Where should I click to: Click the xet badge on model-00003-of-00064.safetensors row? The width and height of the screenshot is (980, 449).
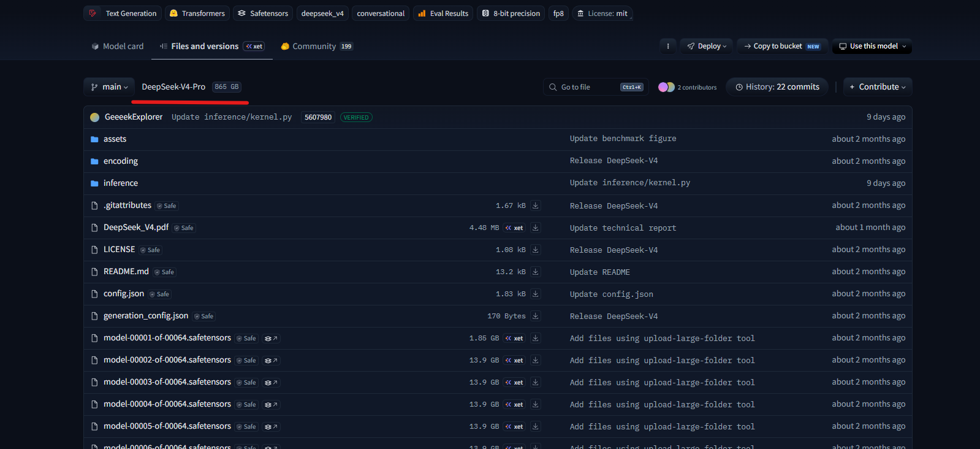[x=514, y=382]
